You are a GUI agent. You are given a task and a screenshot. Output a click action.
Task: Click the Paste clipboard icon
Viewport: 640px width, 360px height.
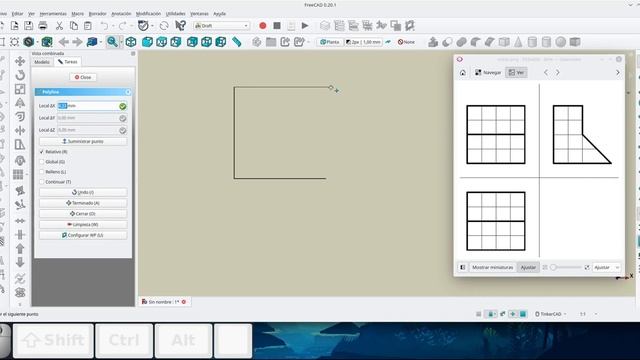(x=88, y=26)
